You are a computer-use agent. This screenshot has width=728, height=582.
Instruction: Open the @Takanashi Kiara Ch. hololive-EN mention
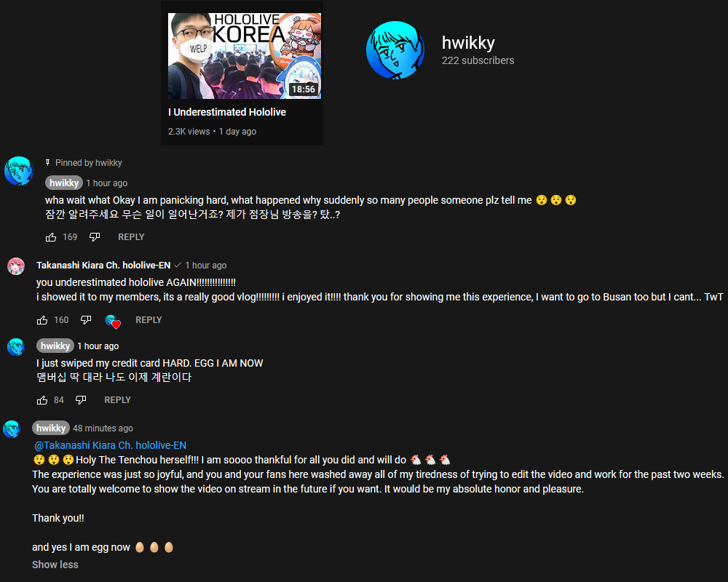click(x=110, y=445)
